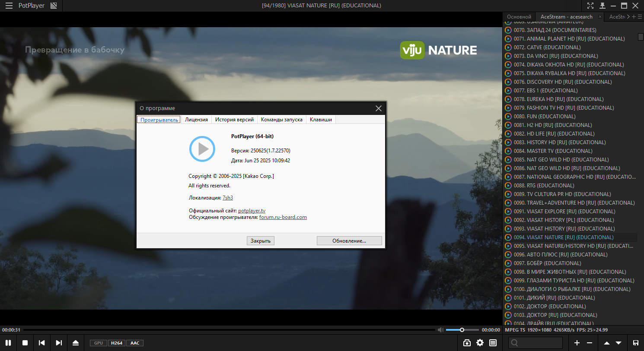Click the eject/open file button

pyautogui.click(x=76, y=343)
